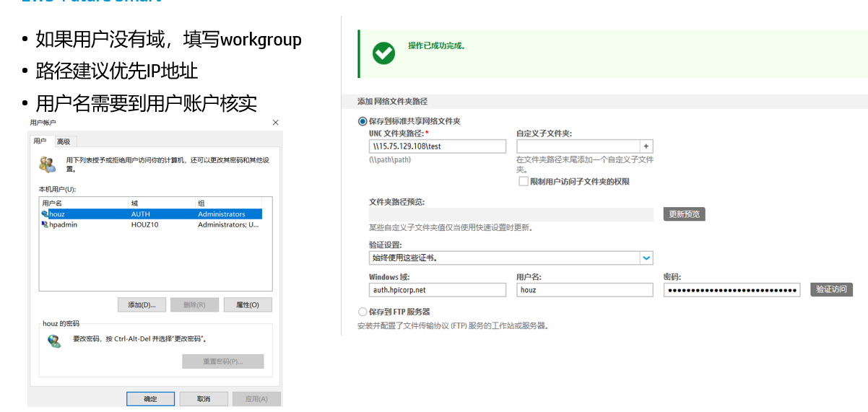The height and width of the screenshot is (412, 868).
Task: Click the green success checkmark icon
Action: (383, 53)
